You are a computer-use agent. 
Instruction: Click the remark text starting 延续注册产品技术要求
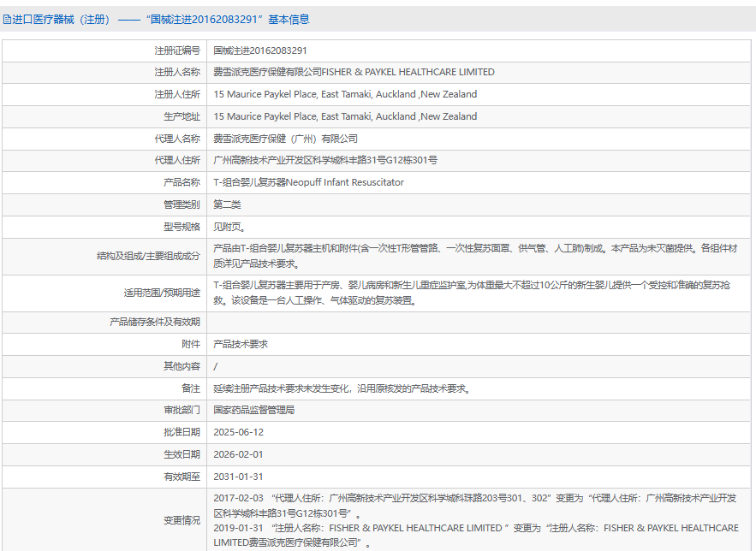(342, 388)
